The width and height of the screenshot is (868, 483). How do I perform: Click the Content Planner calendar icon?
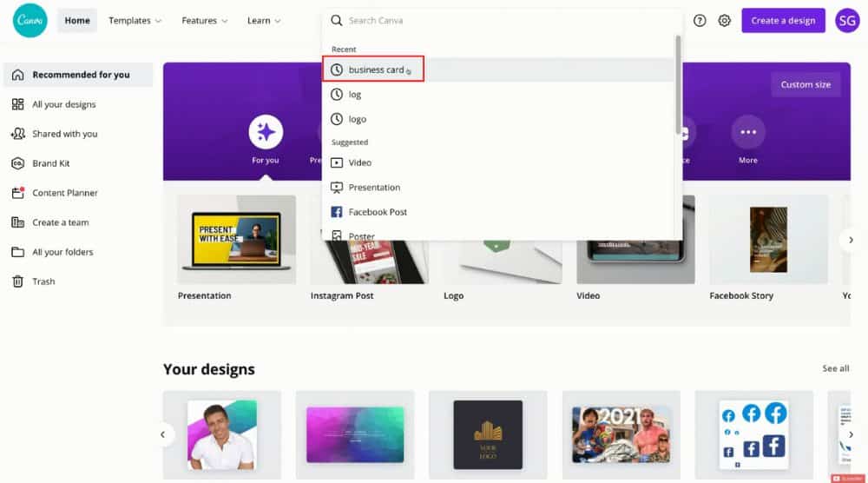[17, 193]
